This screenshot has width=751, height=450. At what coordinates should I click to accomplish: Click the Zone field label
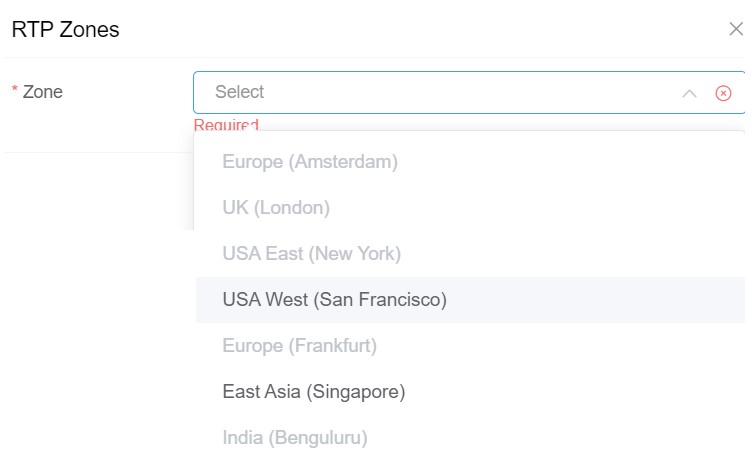43,92
